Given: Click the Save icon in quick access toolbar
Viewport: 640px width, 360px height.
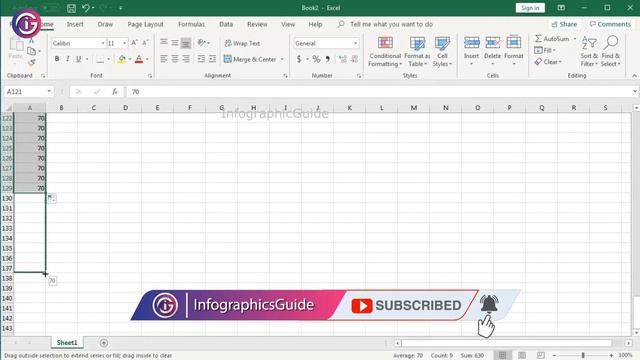Looking at the screenshot, I should (x=71, y=8).
